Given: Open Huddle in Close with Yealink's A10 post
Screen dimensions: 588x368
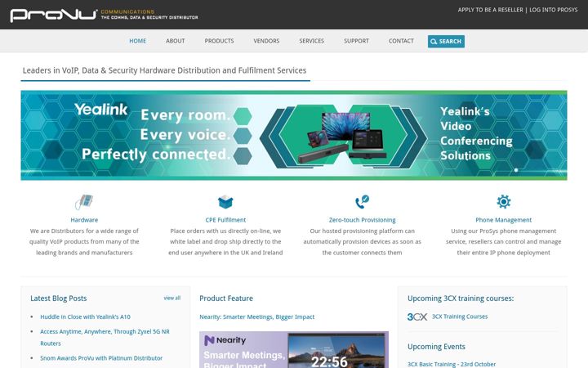Looking at the screenshot, I should click(x=85, y=317).
